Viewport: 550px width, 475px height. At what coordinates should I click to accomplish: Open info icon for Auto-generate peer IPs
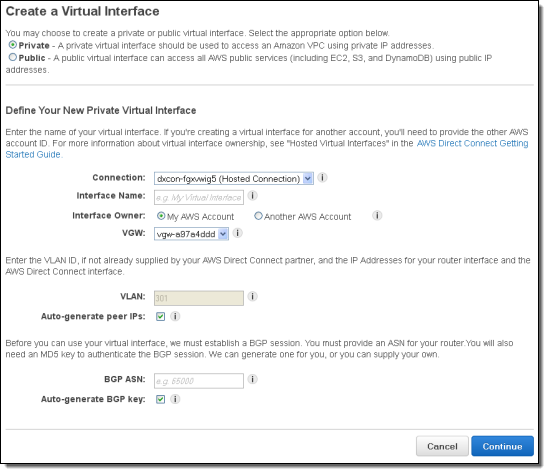tap(175, 316)
